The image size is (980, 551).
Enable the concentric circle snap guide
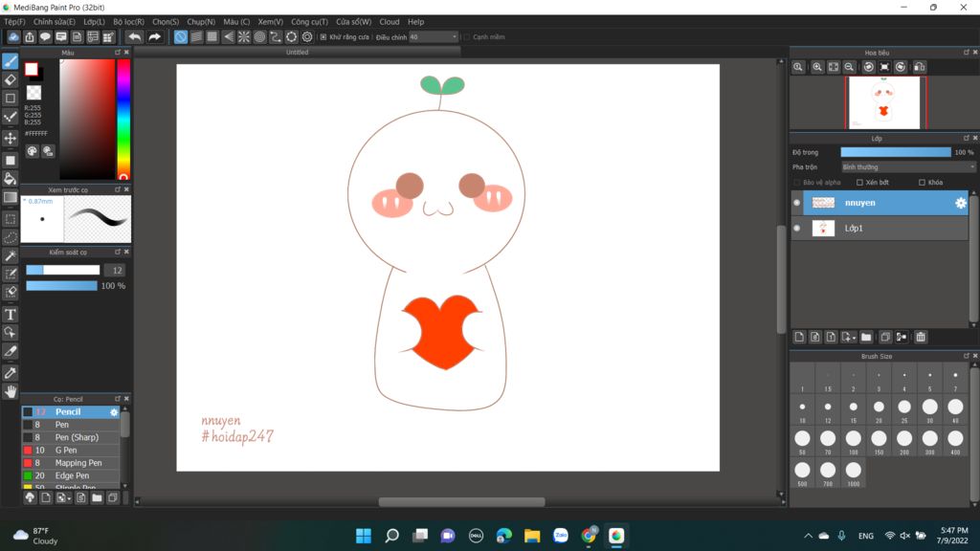(x=259, y=37)
